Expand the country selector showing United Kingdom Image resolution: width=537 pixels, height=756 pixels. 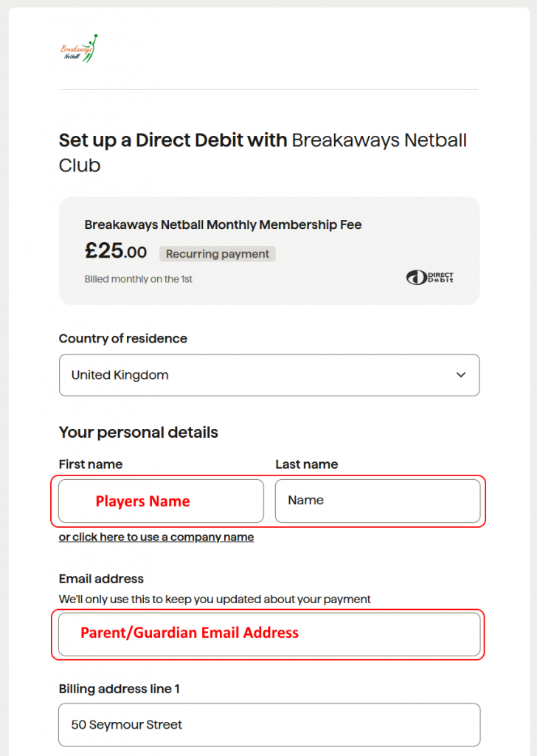point(269,375)
